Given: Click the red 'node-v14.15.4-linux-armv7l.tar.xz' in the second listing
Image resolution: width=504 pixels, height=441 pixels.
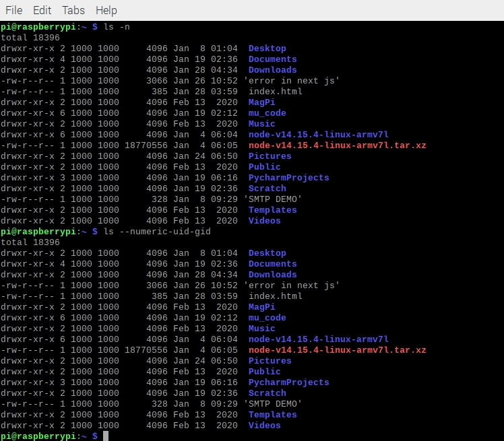Looking at the screenshot, I should coord(337,350).
